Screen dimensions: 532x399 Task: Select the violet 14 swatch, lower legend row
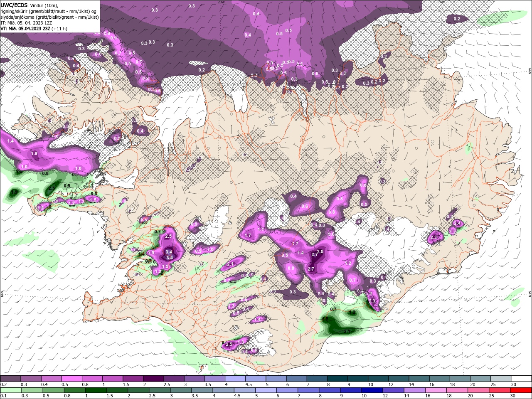415,390
